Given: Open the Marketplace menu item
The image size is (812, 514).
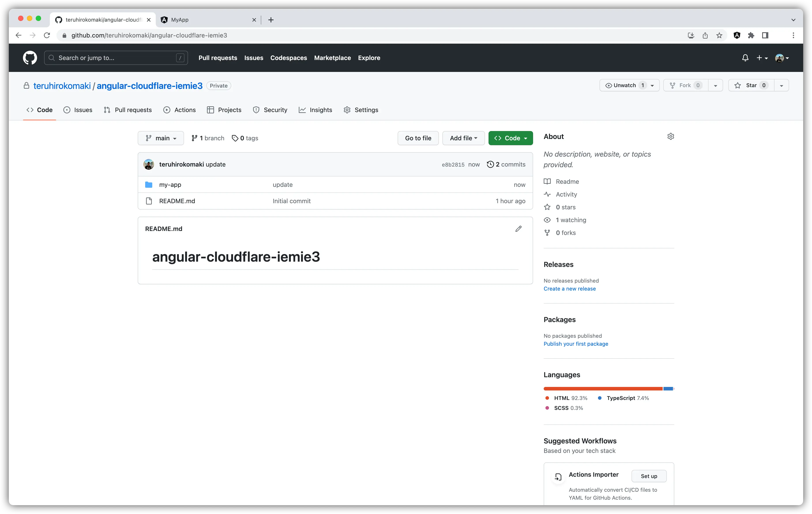Looking at the screenshot, I should (x=332, y=58).
